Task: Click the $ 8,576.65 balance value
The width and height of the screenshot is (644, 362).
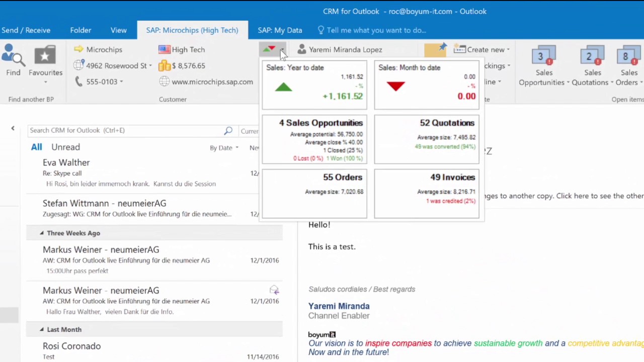Action: tap(188, 65)
